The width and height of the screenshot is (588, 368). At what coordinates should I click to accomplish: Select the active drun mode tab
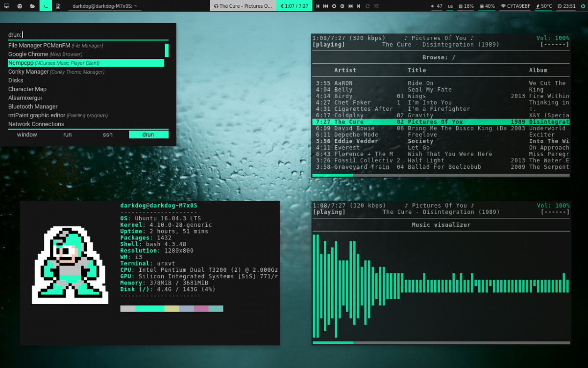click(148, 134)
